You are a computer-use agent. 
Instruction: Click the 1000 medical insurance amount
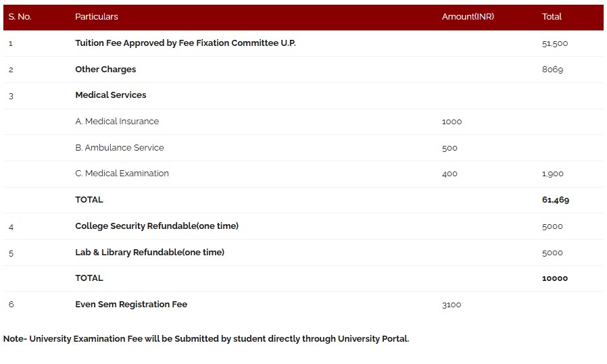452,122
